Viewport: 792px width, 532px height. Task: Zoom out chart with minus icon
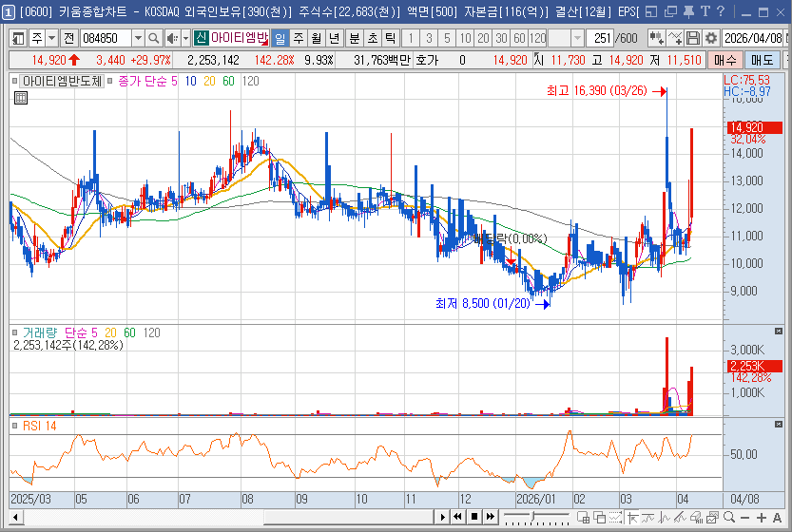(x=745, y=518)
